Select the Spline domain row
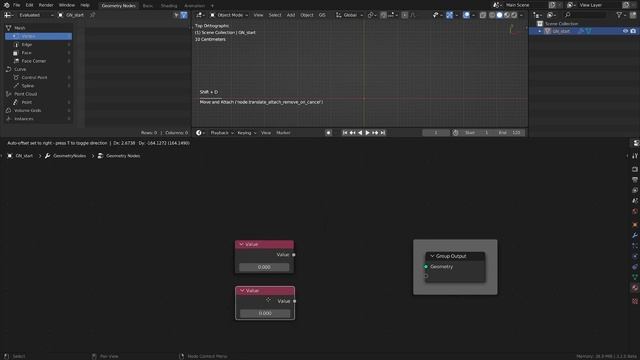Viewport: 640px width, 360px height. (38, 86)
